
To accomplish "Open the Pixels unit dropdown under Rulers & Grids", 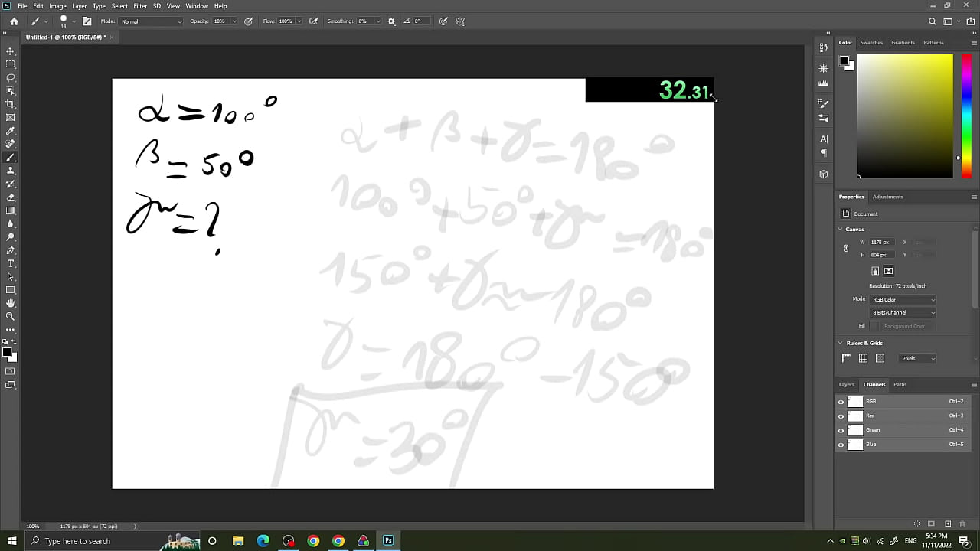I will coord(917,357).
